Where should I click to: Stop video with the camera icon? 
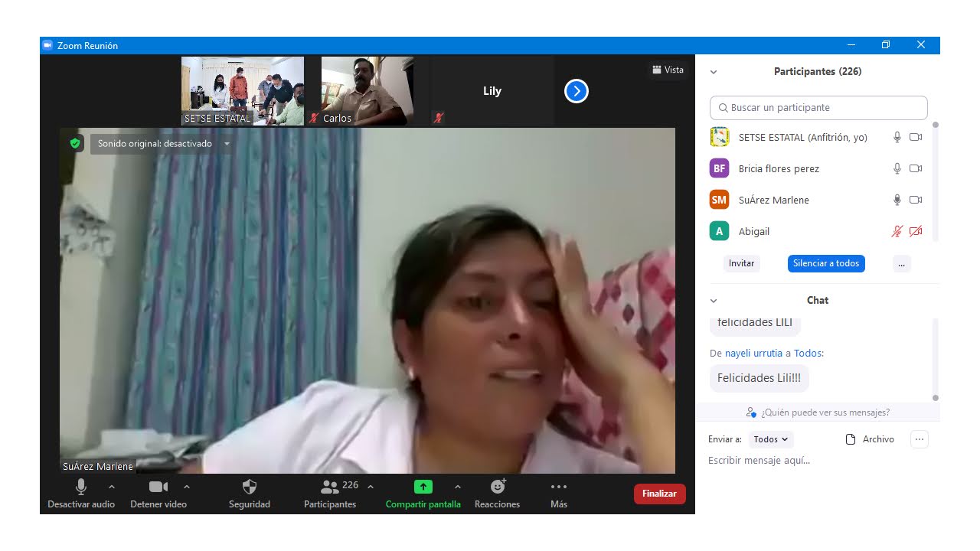(158, 487)
